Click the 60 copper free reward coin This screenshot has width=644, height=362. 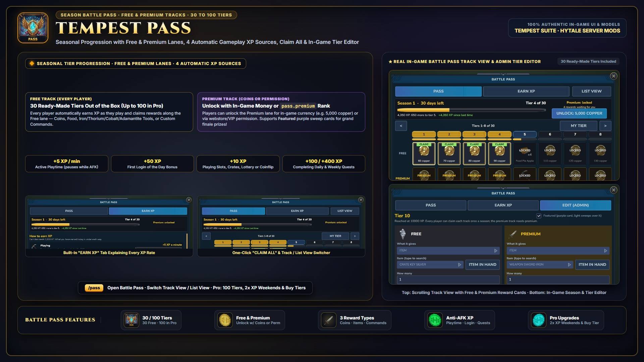coord(424,151)
